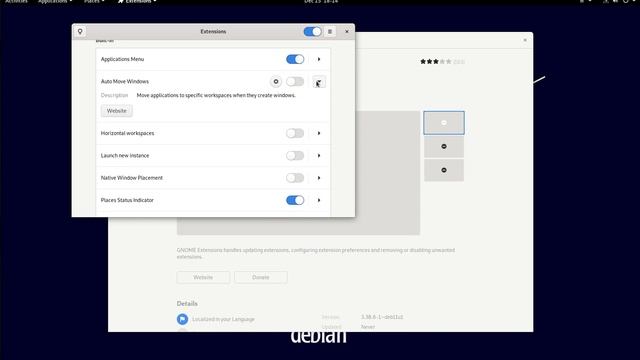The image size is (640, 360).
Task: Click the Auto Move Windows label
Action: (x=124, y=82)
